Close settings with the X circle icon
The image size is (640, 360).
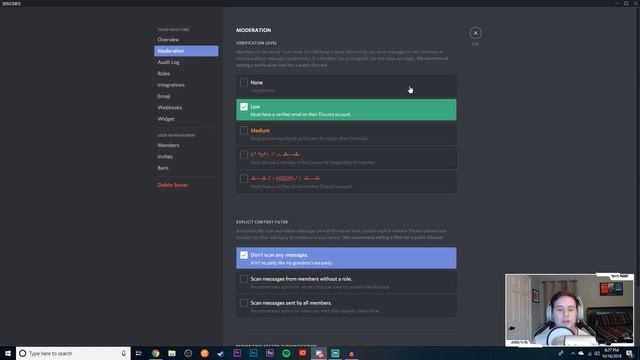tap(475, 33)
